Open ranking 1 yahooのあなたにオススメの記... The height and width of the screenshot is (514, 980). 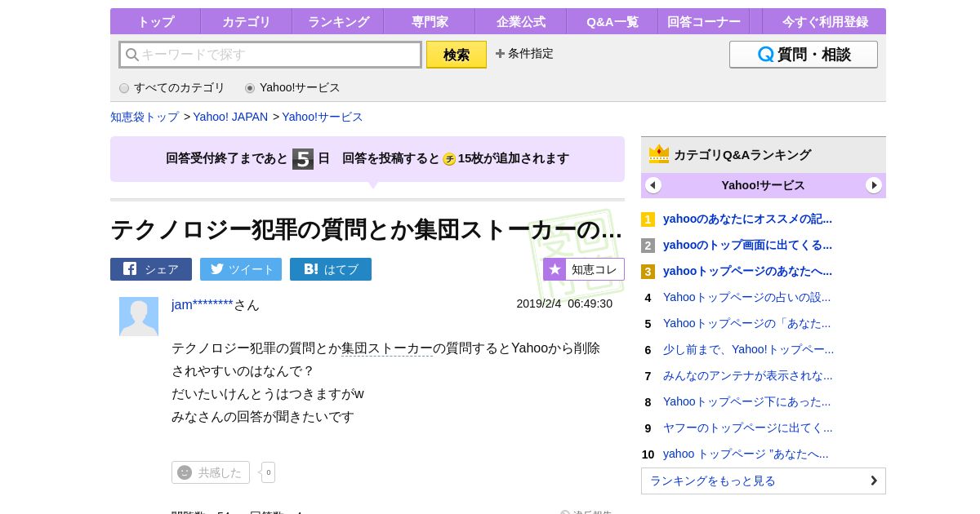[x=747, y=219]
